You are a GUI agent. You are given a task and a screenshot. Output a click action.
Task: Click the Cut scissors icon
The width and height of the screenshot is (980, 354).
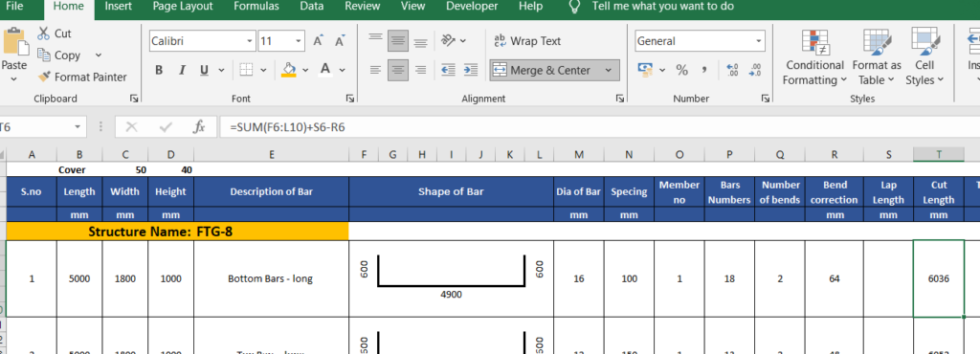pyautogui.click(x=44, y=33)
